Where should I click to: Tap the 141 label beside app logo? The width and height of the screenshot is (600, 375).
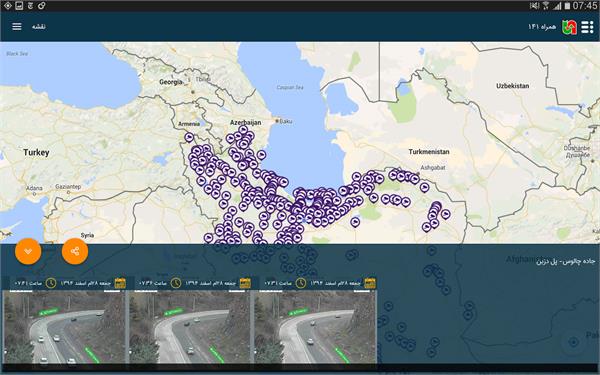(542, 26)
